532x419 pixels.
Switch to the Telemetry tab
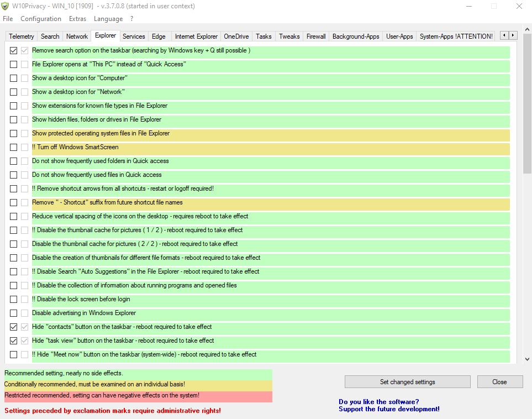[x=22, y=36]
